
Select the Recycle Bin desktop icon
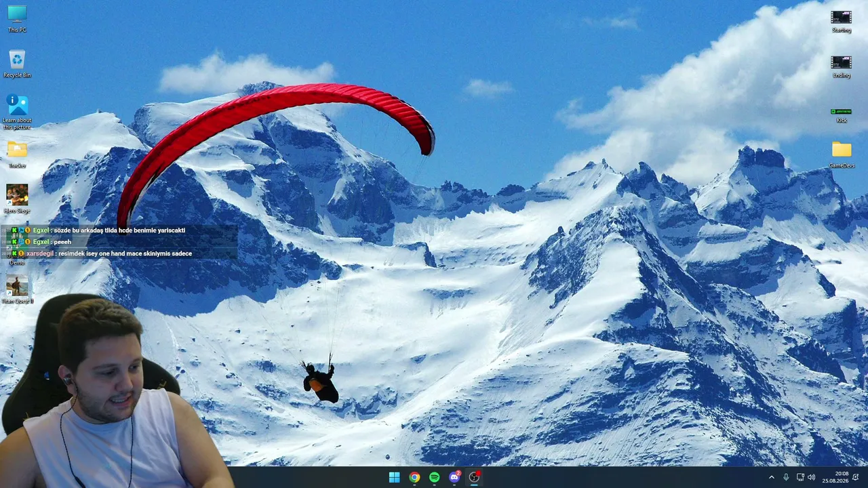pos(17,64)
